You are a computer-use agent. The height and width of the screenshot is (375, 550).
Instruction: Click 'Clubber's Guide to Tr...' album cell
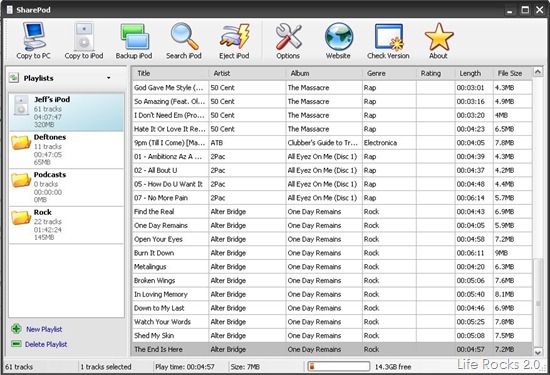(323, 143)
